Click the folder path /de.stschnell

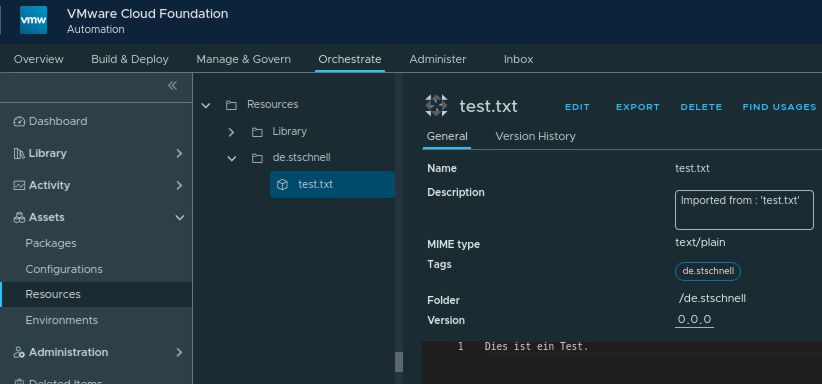(x=712, y=298)
